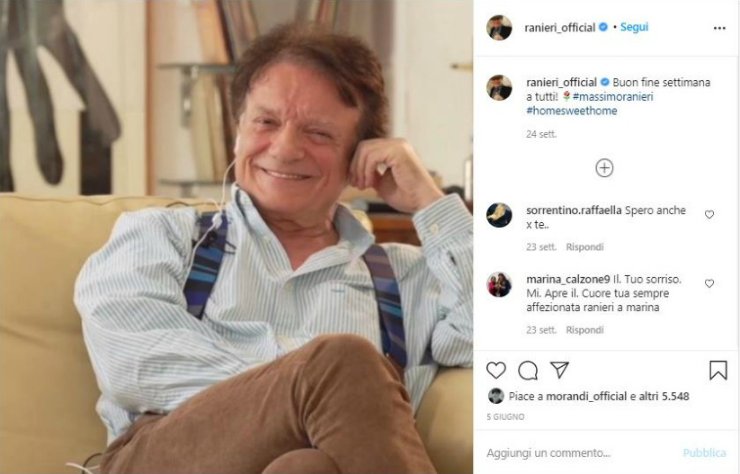The image size is (740, 474).
Task: Click the header profile avatar
Action: (499, 28)
